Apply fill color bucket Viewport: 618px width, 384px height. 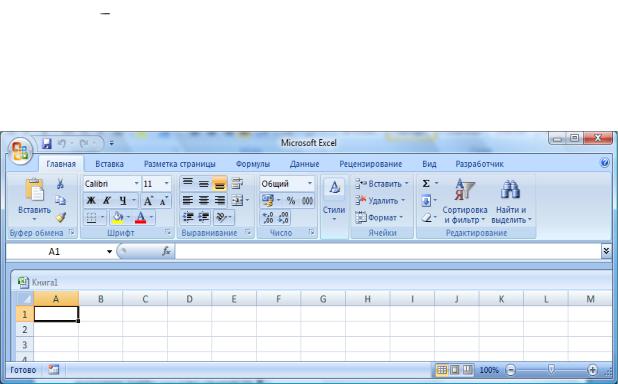click(x=117, y=217)
